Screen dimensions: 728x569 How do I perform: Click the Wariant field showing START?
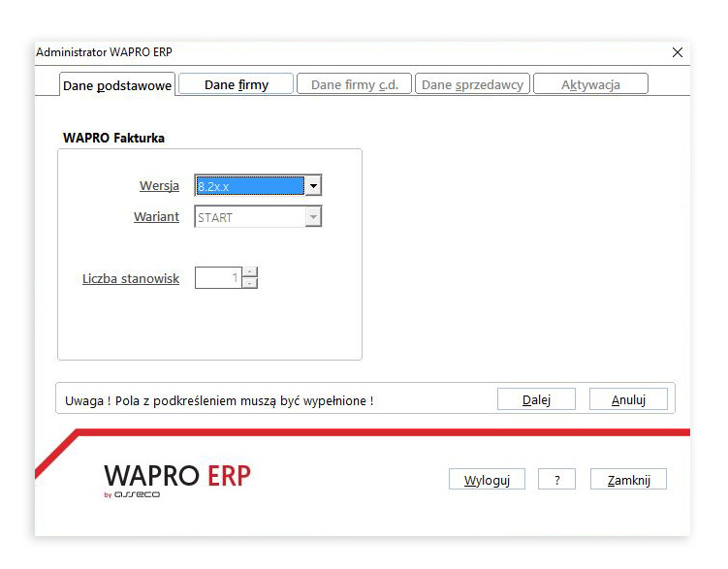(x=250, y=217)
